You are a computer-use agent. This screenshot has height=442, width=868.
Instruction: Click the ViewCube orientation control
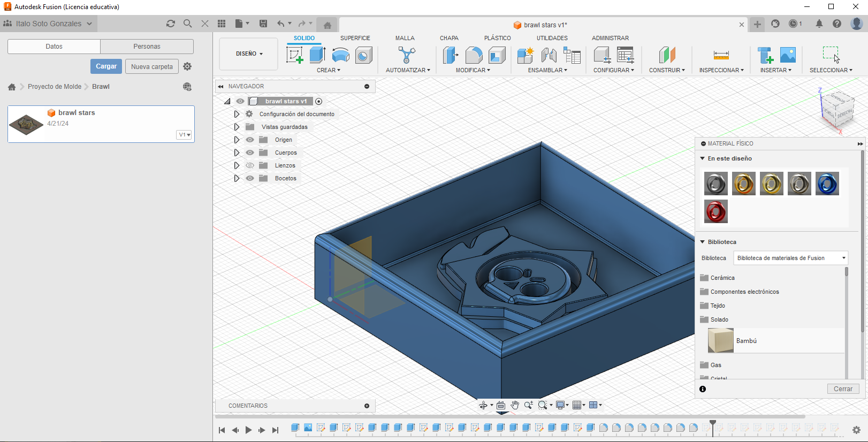(838, 110)
